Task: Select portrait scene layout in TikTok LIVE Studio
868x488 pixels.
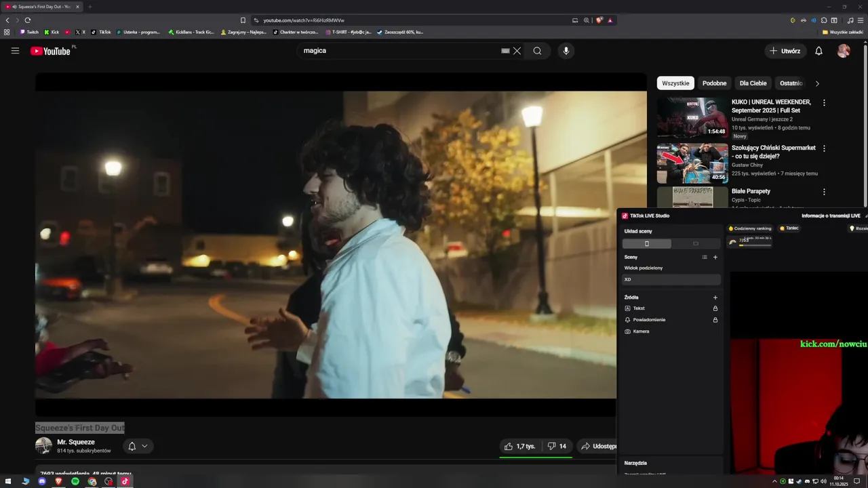Action: click(647, 243)
